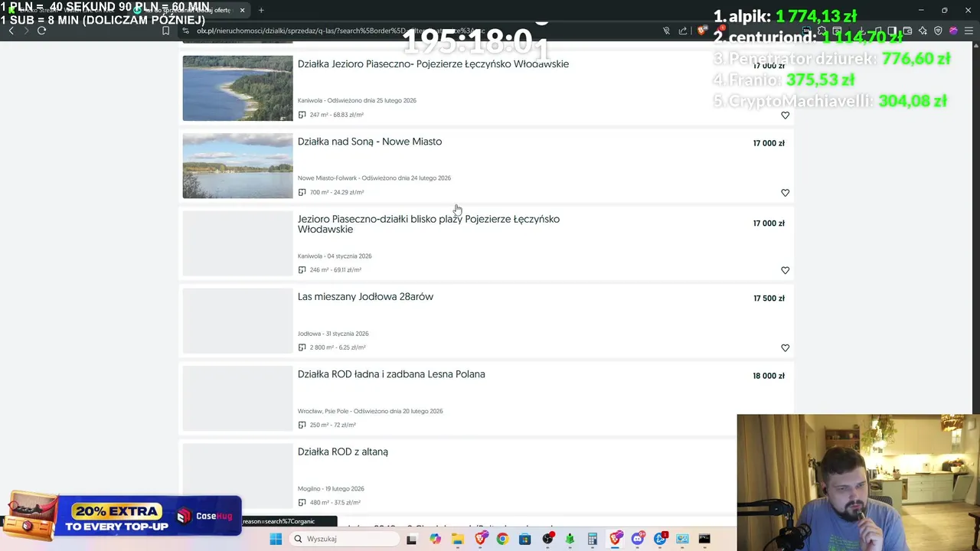Click text 'Wrocław, Psie Pole - Odświeżono dnia 20 lutego 2026'
The image size is (980, 551).
pyautogui.click(x=370, y=411)
